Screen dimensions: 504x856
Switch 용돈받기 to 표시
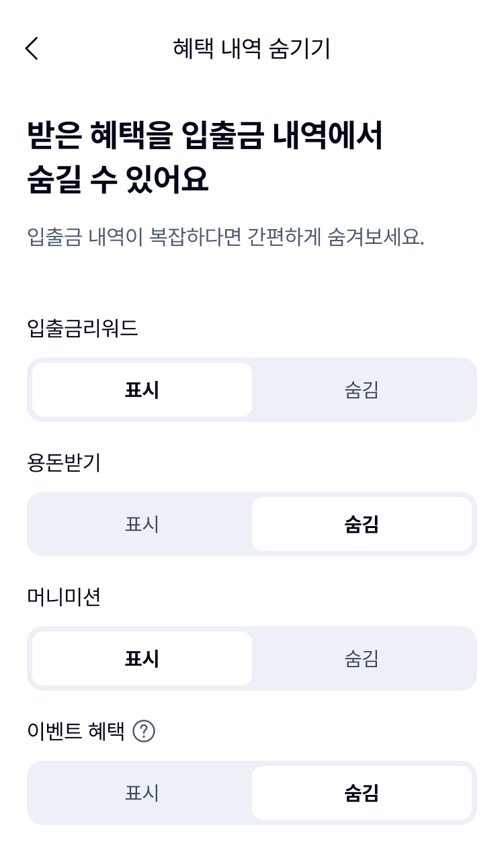142,524
